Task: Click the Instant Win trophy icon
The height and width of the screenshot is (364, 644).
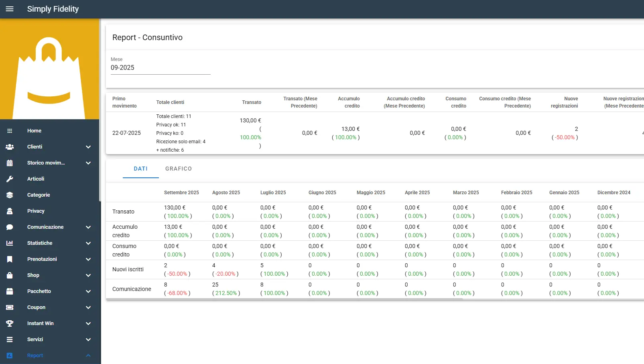Action: click(10, 323)
